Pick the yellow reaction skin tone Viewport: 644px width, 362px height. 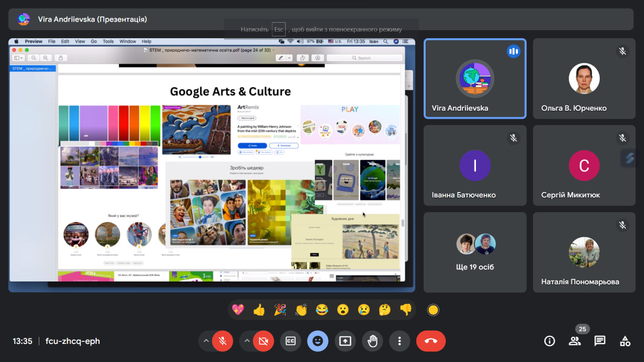(x=433, y=310)
